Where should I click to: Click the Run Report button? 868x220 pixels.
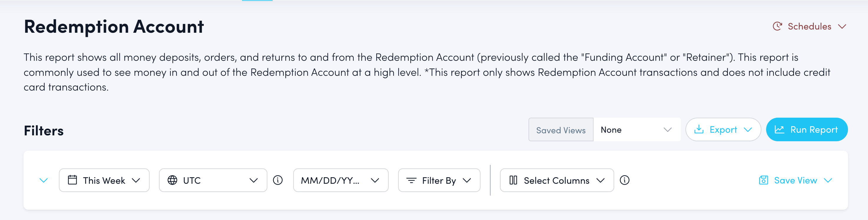click(807, 129)
